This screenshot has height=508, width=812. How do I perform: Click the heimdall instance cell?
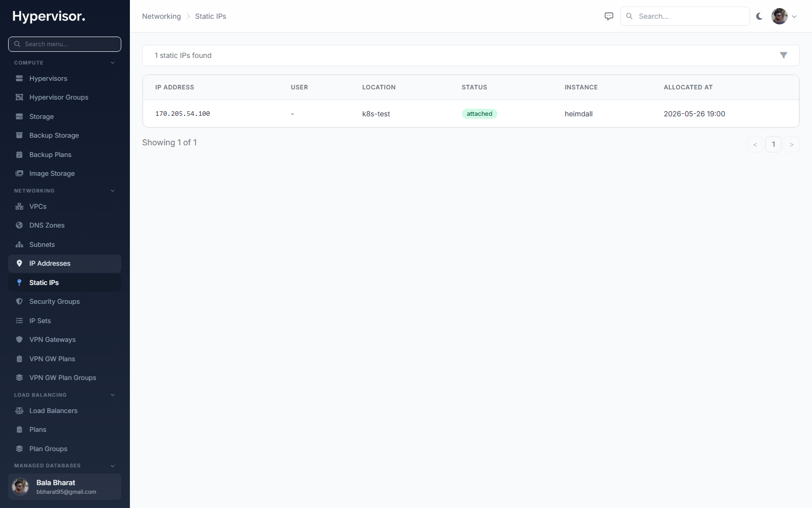pyautogui.click(x=579, y=114)
